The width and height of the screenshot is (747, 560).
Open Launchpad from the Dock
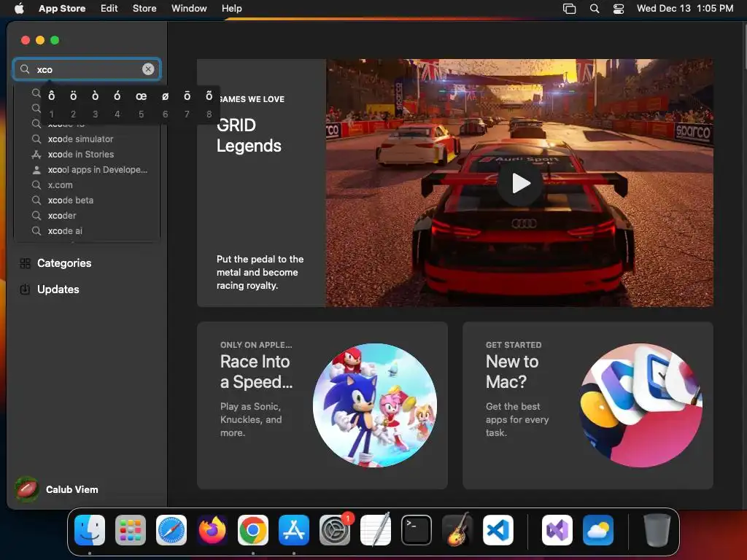[131, 529]
